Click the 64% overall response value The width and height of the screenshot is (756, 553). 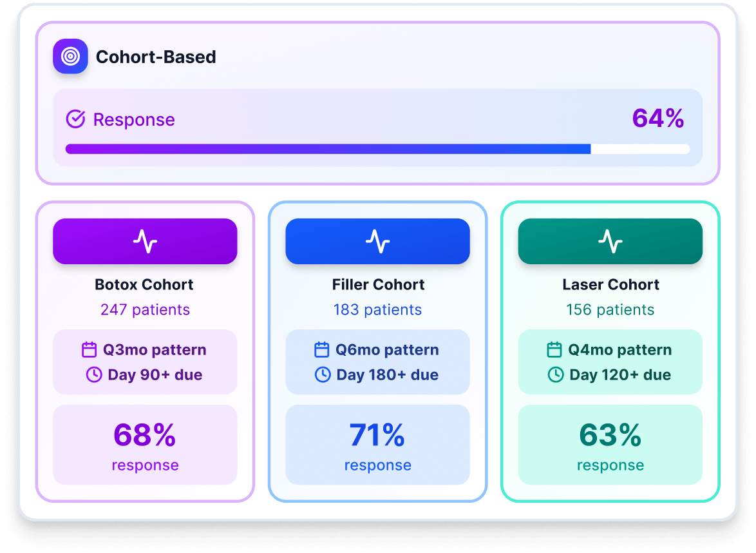tap(657, 119)
